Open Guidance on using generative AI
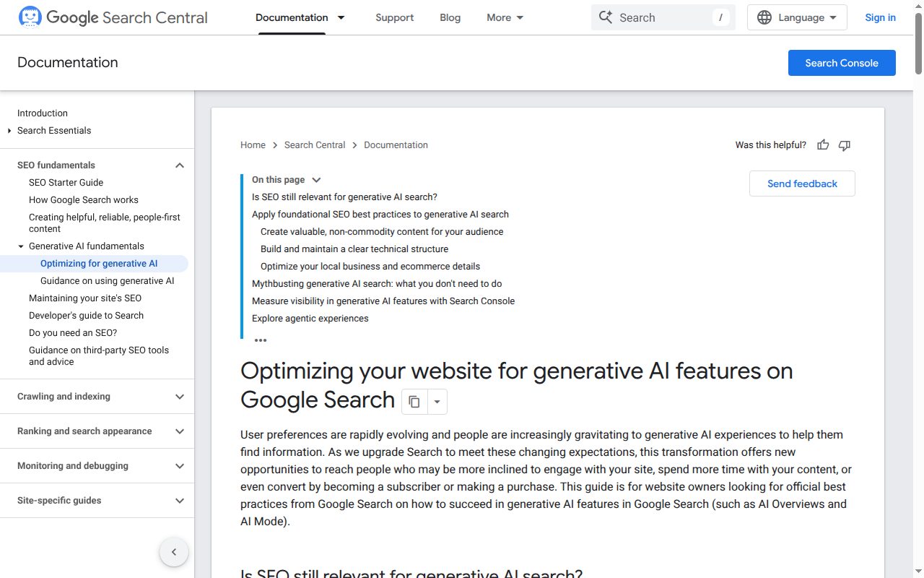Viewport: 924px width, 578px height. [x=108, y=281]
